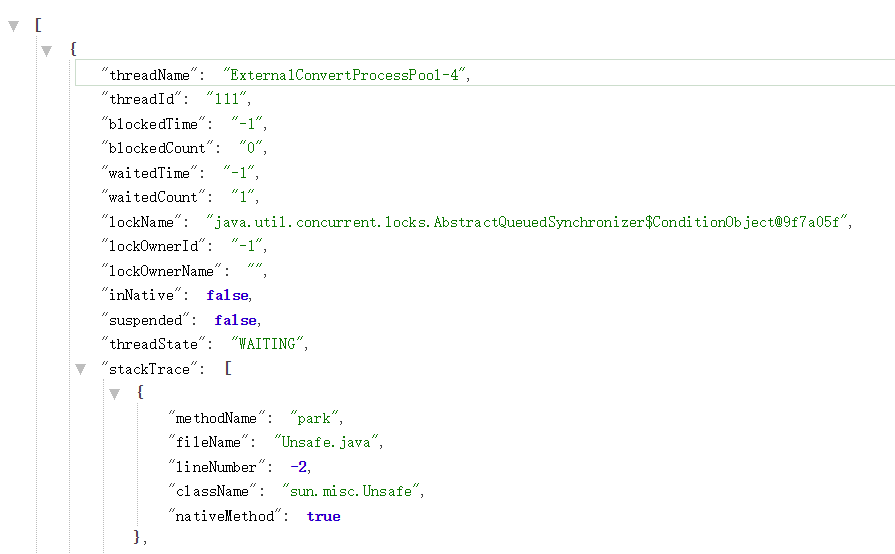The height and width of the screenshot is (554, 895).
Task: Select the inNative false value
Action: 227,295
